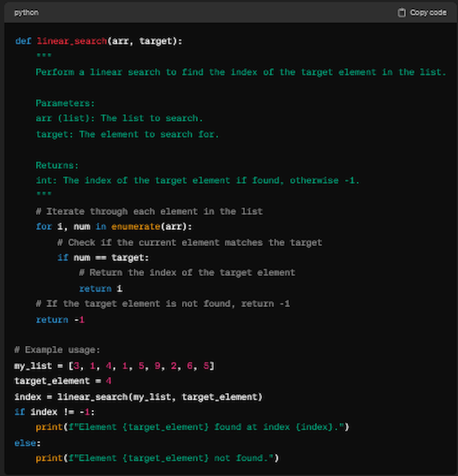Click the '# Iterate through each element' comment
The height and width of the screenshot is (476, 458).
click(x=149, y=212)
